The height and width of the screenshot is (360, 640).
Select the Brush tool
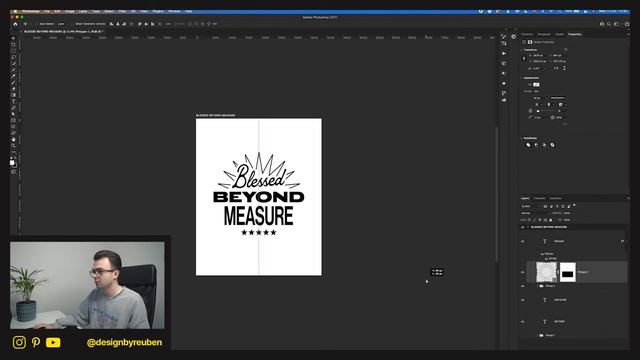click(x=13, y=82)
